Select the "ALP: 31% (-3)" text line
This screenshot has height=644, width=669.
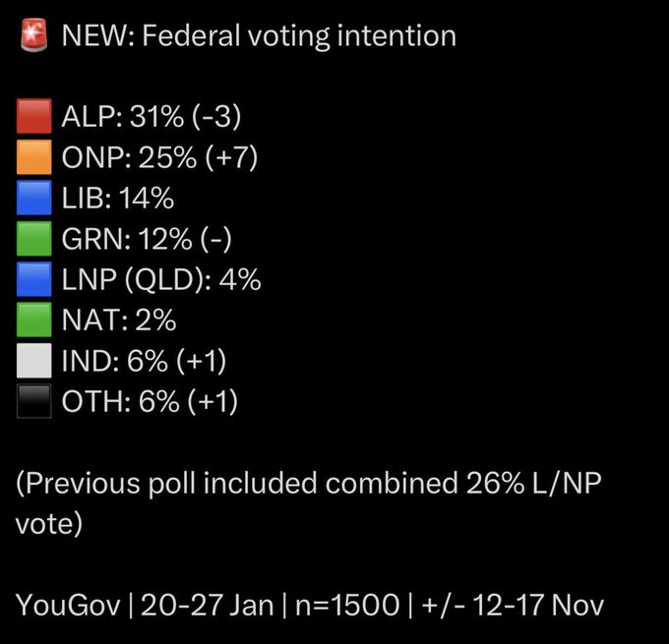(151, 118)
